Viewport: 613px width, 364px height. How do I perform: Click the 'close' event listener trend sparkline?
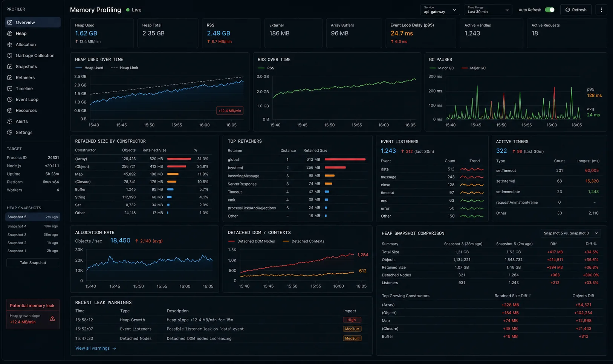pos(472,185)
